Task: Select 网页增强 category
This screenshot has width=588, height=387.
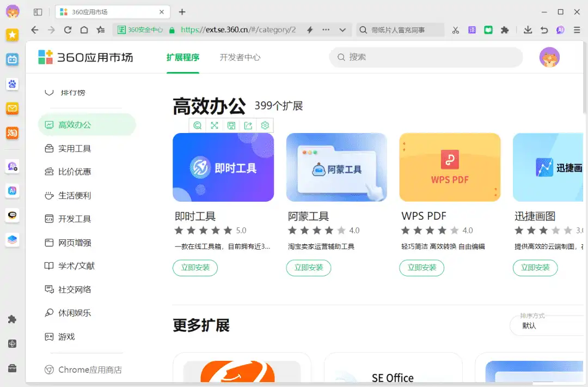Action: [68, 243]
